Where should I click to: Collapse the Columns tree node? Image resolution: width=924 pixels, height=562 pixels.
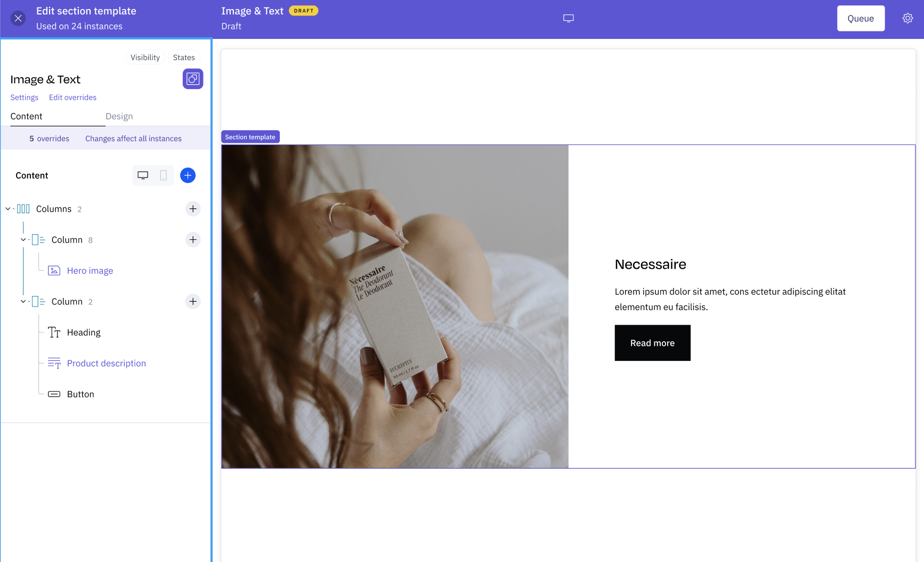pyautogui.click(x=8, y=209)
